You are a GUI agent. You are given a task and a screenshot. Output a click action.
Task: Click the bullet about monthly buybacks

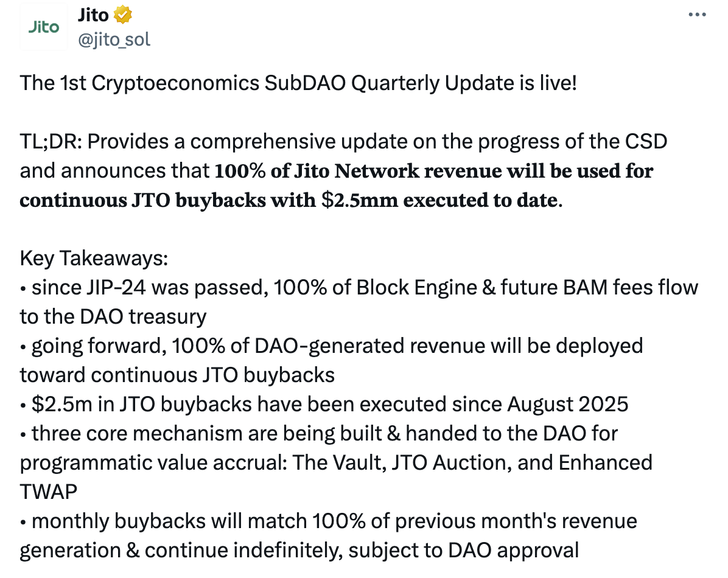point(329,521)
